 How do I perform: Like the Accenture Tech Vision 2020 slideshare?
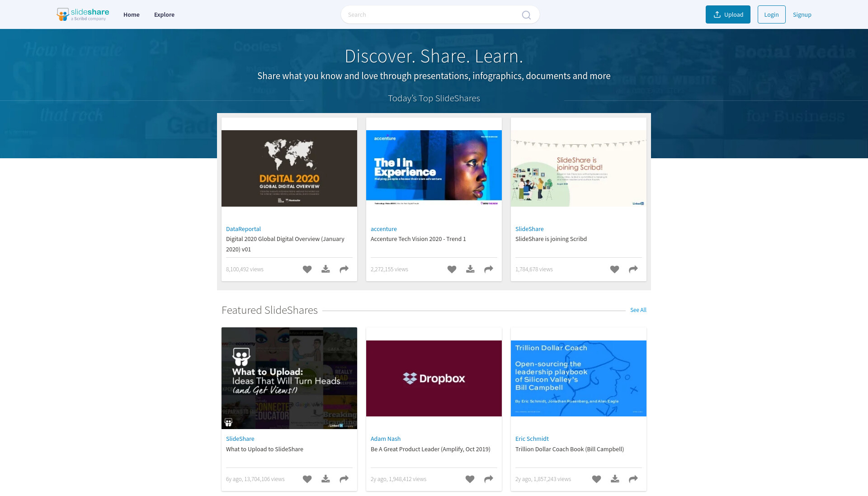(x=452, y=269)
